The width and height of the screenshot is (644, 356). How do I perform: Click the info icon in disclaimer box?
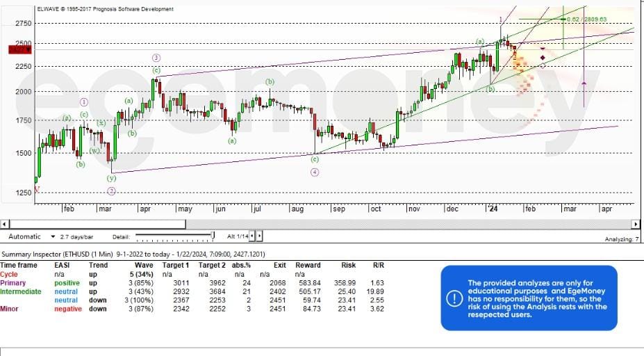[x=454, y=298]
